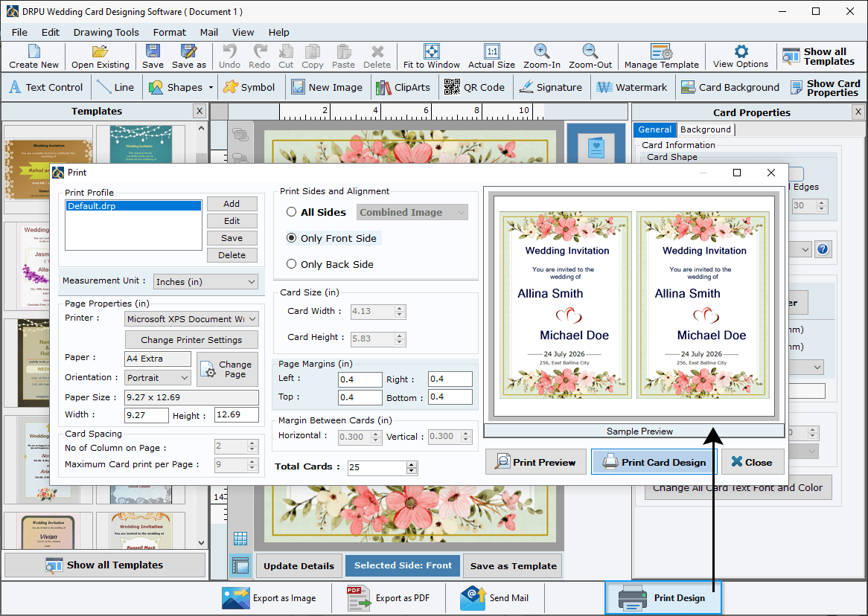This screenshot has height=616, width=868.
Task: Click Export as Image at bottom
Action: 269,597
